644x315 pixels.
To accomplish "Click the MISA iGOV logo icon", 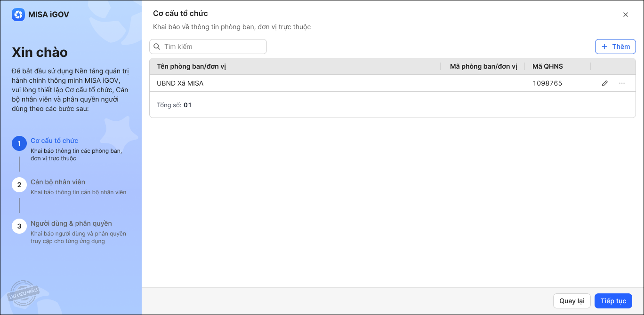I will tap(18, 15).
